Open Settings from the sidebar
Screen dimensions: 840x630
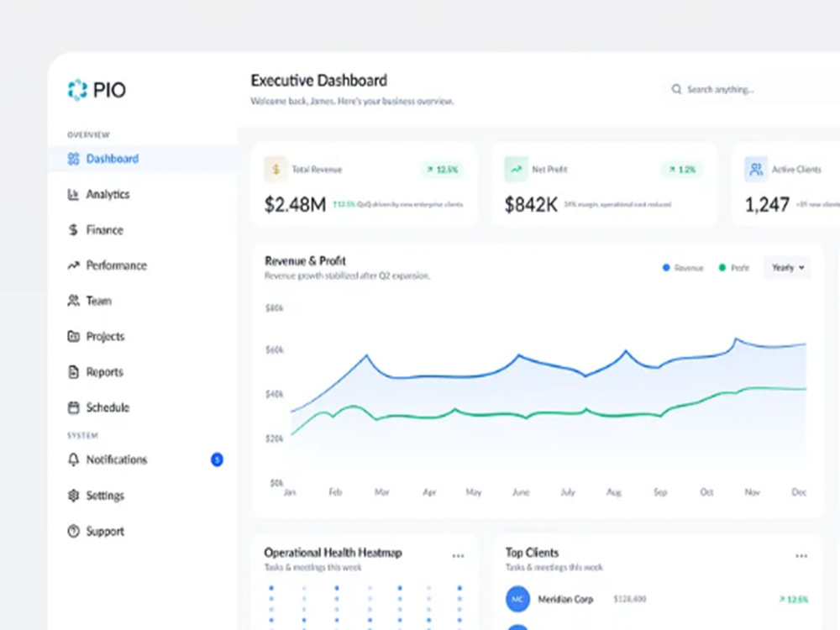point(105,496)
